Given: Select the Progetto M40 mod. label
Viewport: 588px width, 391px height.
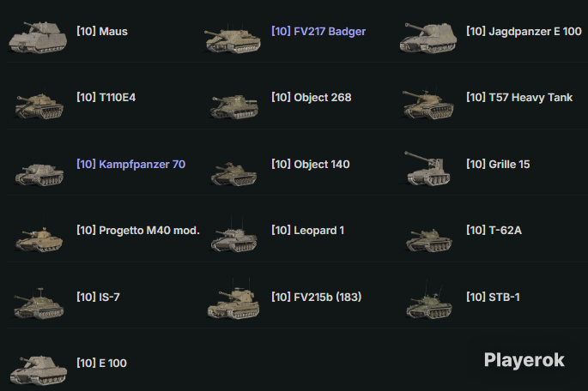Looking at the screenshot, I should click(x=138, y=231).
